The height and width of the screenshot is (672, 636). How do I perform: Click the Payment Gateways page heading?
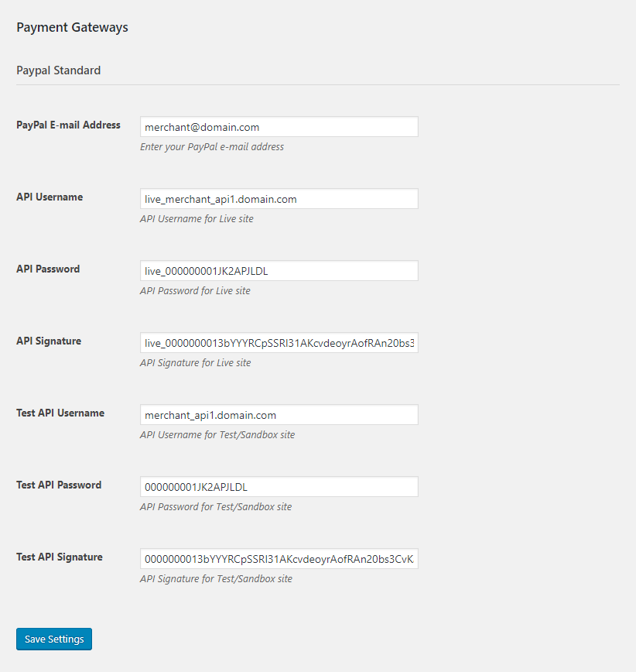pyautogui.click(x=73, y=27)
